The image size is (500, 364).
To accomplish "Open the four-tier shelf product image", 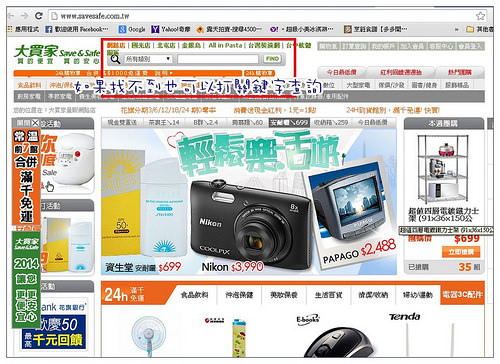I will coord(444,169).
